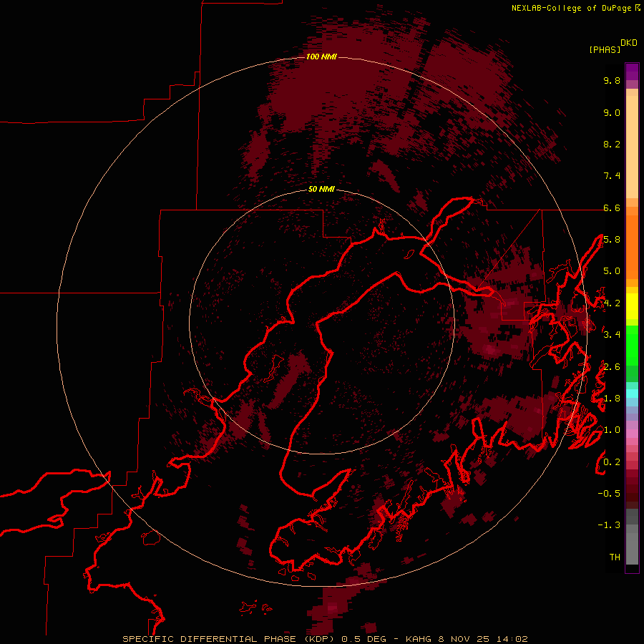Click the -1.3 scale value

609,525
